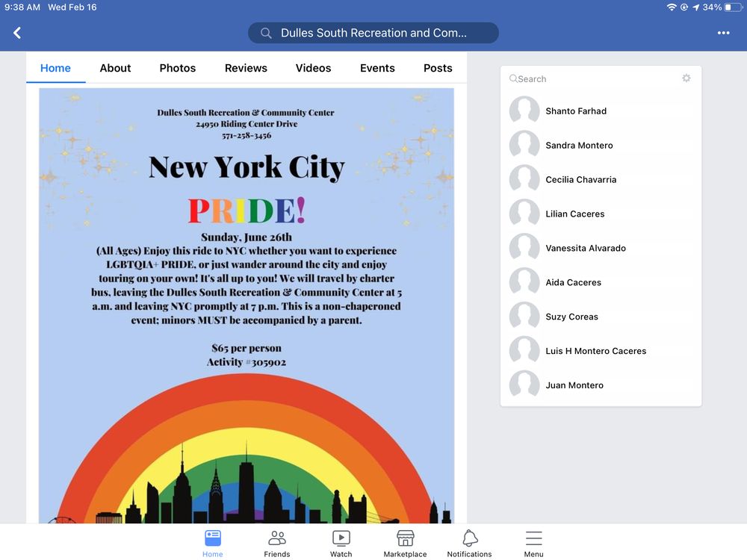Viewport: 747px width, 560px height.
Task: Open the three-dots more options menu
Action: pyautogui.click(x=723, y=33)
